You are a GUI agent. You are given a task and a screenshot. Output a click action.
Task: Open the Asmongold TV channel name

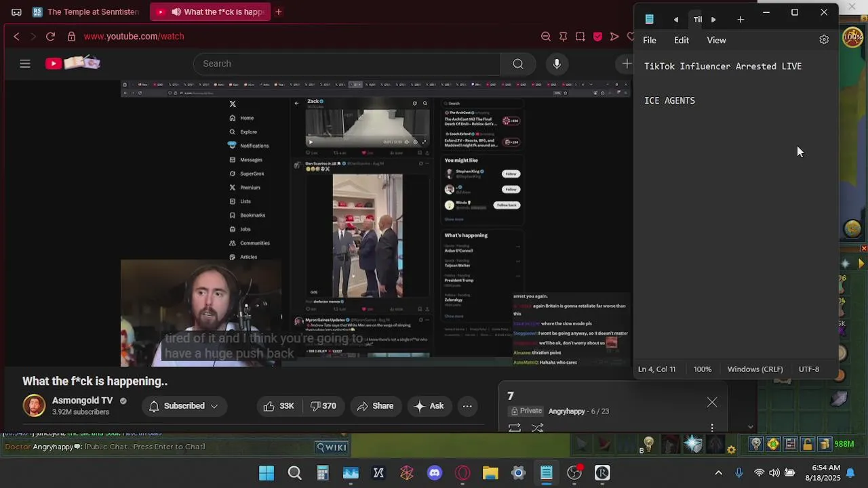coord(83,401)
